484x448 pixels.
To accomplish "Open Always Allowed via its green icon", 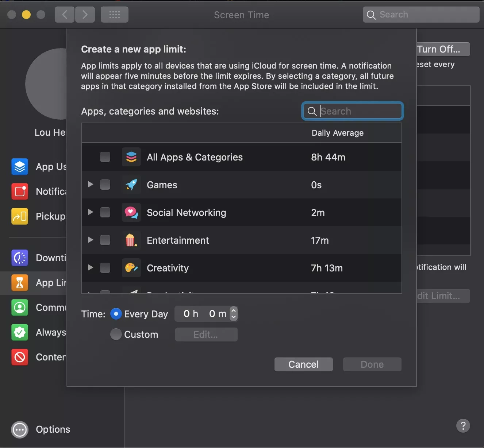I will [x=20, y=332].
